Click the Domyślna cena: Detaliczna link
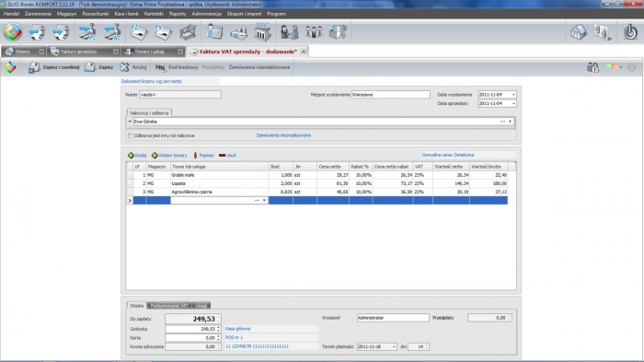 coord(448,155)
